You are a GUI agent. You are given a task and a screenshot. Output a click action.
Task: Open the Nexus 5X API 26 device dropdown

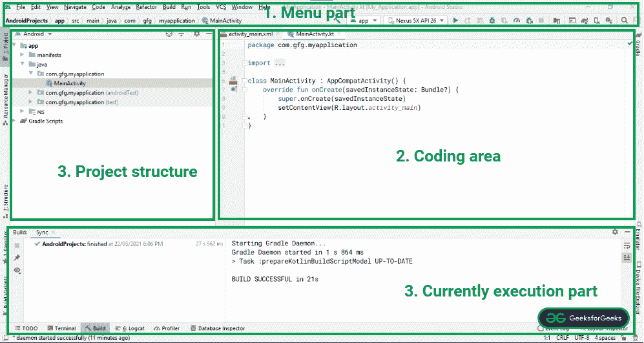point(415,21)
